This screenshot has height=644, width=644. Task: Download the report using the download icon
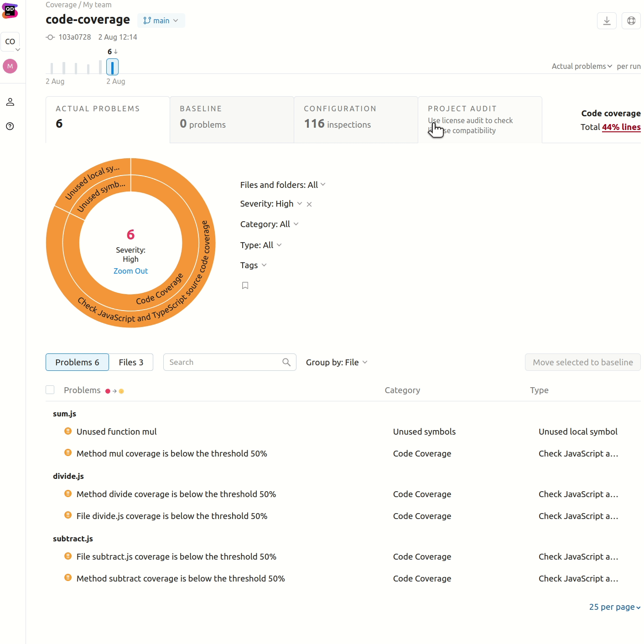pos(607,21)
